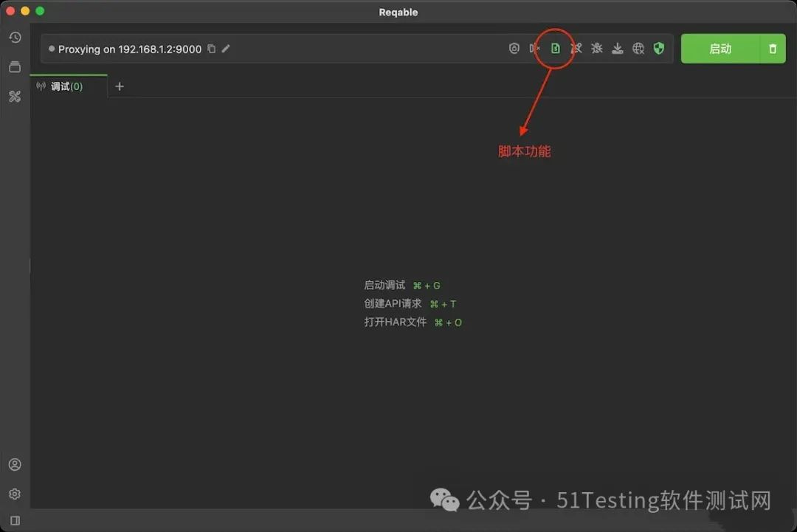Toggle the breakpoint bug icon
797x532 pixels.
click(597, 48)
